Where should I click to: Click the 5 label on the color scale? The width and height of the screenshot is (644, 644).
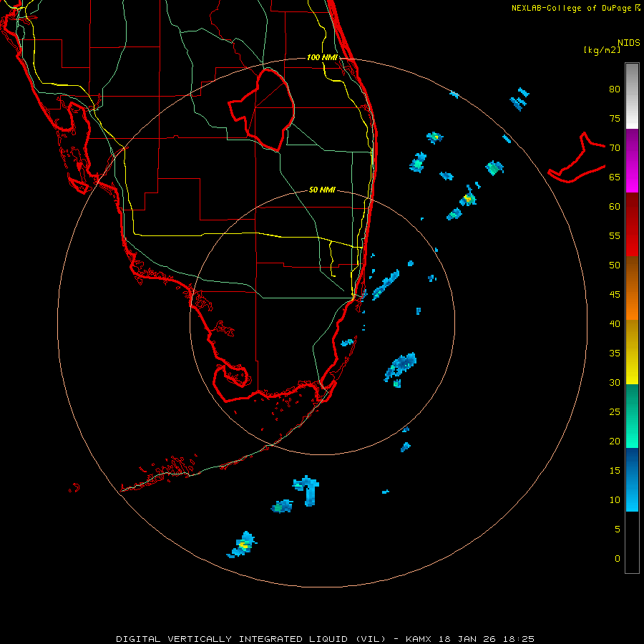pyautogui.click(x=618, y=530)
